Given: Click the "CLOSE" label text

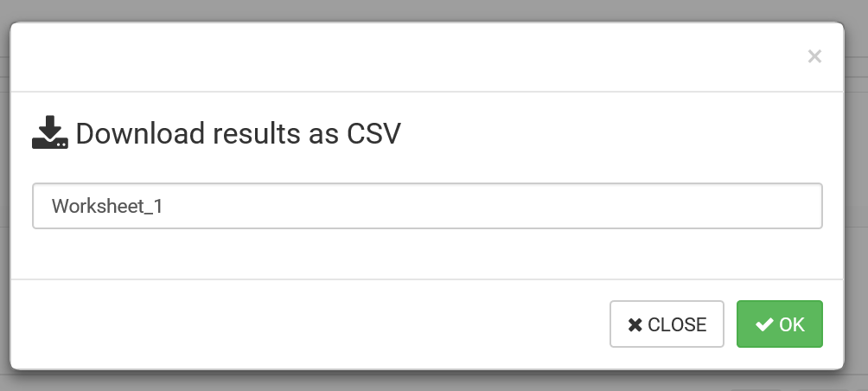Looking at the screenshot, I should [x=677, y=325].
